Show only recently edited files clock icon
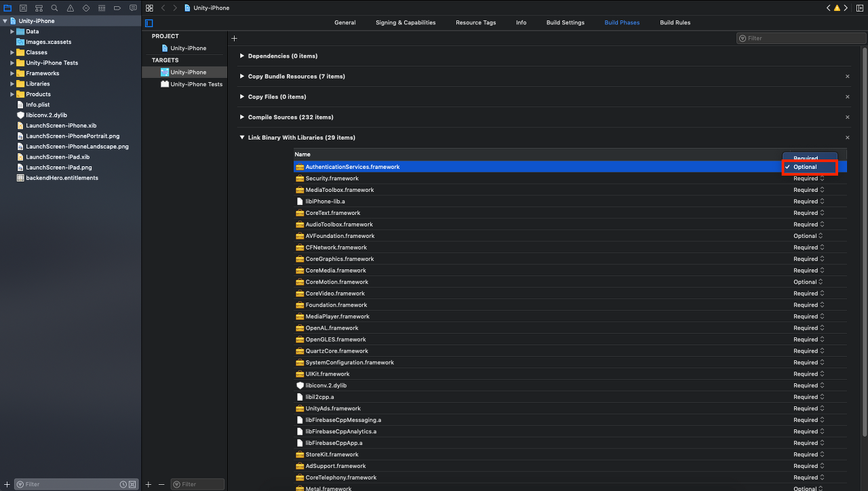 [123, 484]
